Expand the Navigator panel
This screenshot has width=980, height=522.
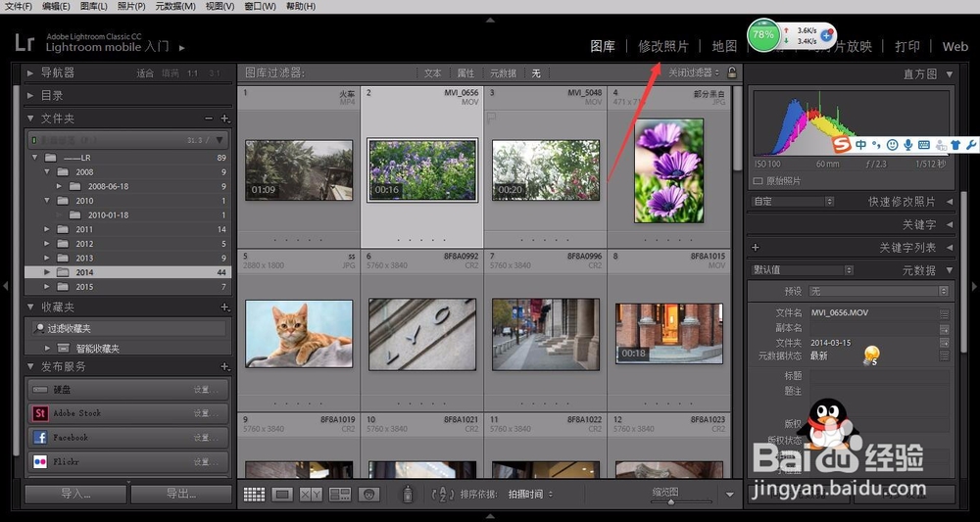click(x=30, y=73)
